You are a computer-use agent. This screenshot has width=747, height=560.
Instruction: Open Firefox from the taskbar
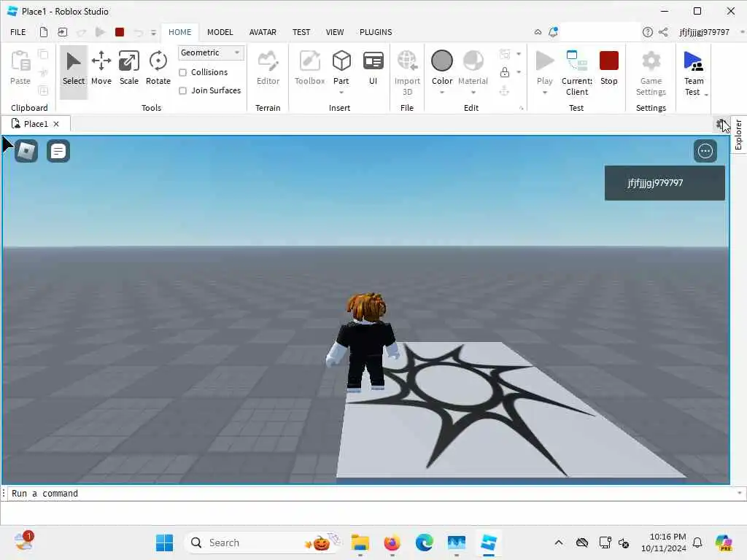coord(392,542)
